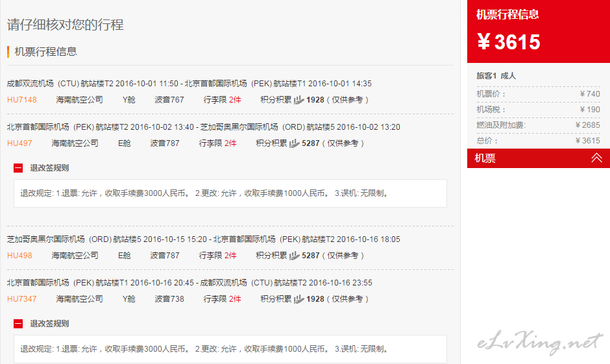Click 波音787 aircraft type on HU498 row
The width and height of the screenshot is (610, 364).
point(165,256)
